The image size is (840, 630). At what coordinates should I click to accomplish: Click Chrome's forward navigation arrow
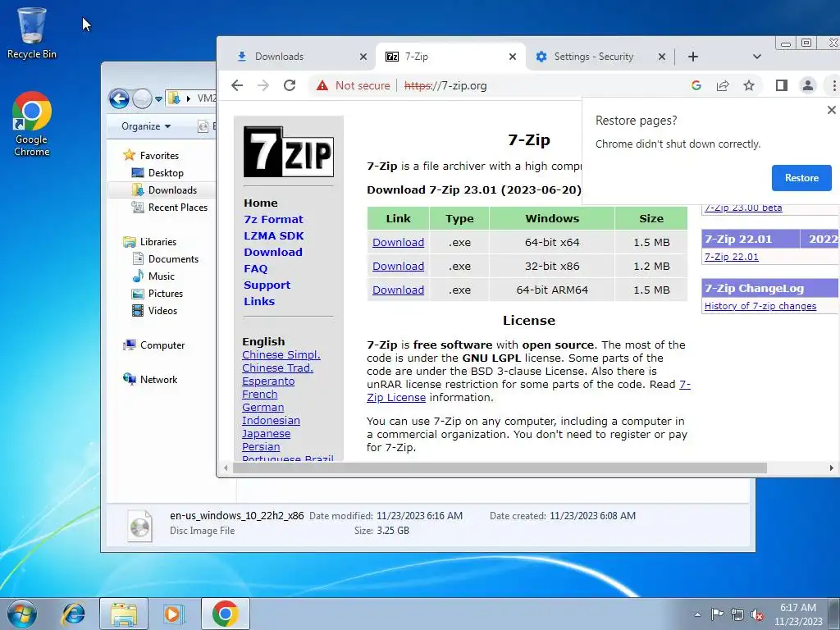pyautogui.click(x=263, y=85)
